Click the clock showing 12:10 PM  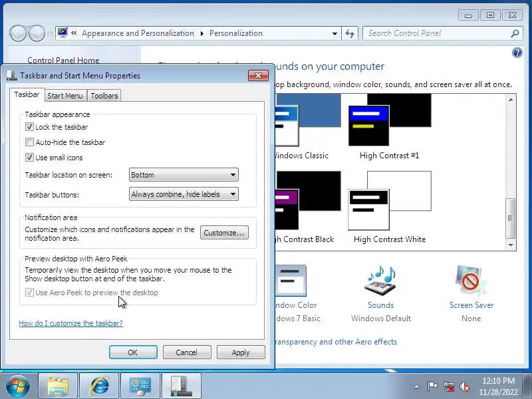[498, 386]
